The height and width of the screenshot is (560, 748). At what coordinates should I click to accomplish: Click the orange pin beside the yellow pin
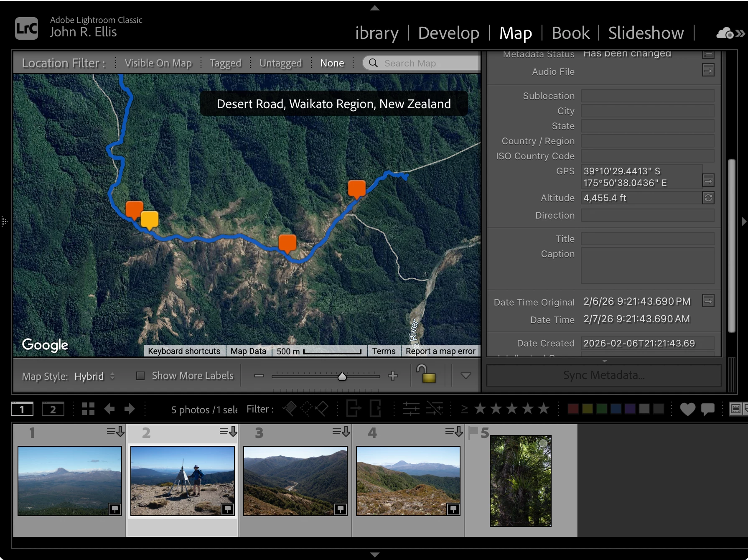tap(134, 210)
